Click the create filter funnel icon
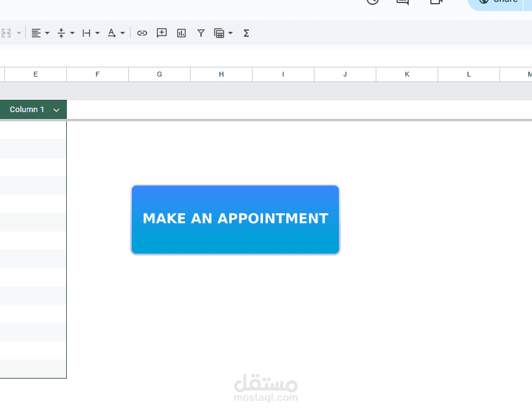 coord(201,33)
